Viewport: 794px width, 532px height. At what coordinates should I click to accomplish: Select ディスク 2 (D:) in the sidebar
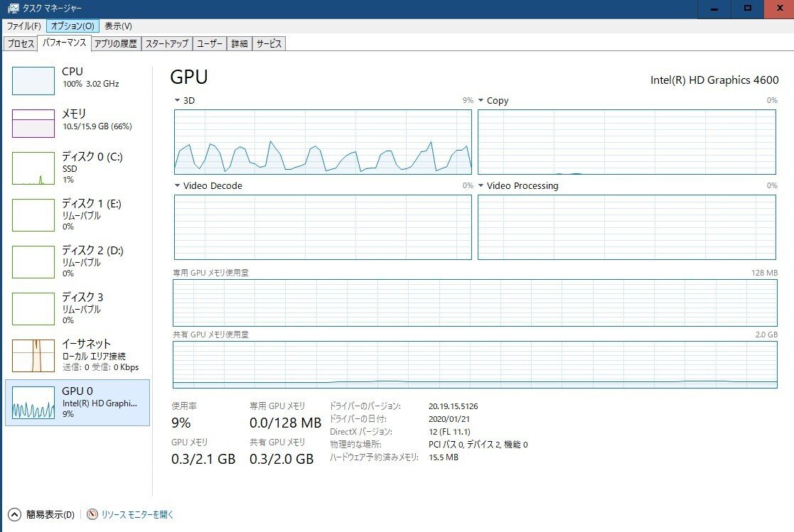33,262
